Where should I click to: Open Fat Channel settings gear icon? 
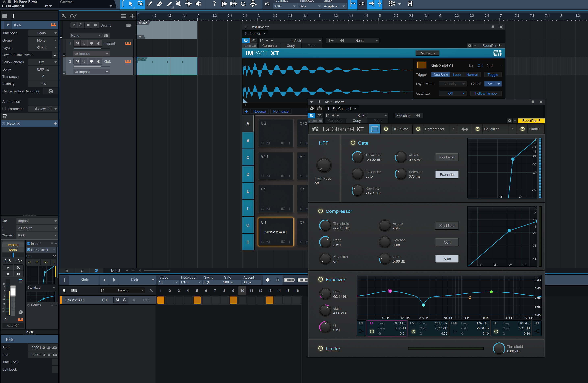(x=509, y=121)
